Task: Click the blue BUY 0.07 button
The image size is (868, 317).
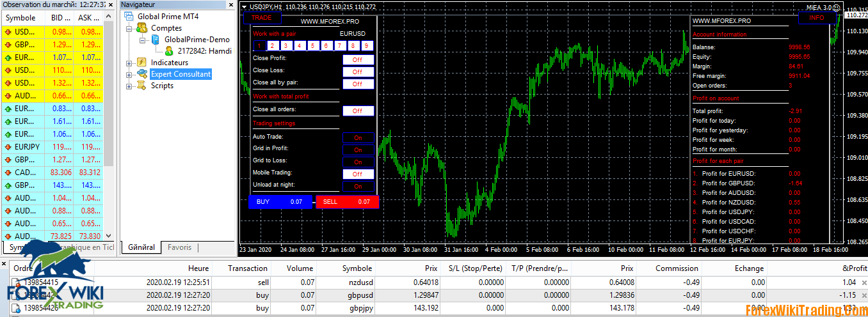Action: tap(280, 202)
